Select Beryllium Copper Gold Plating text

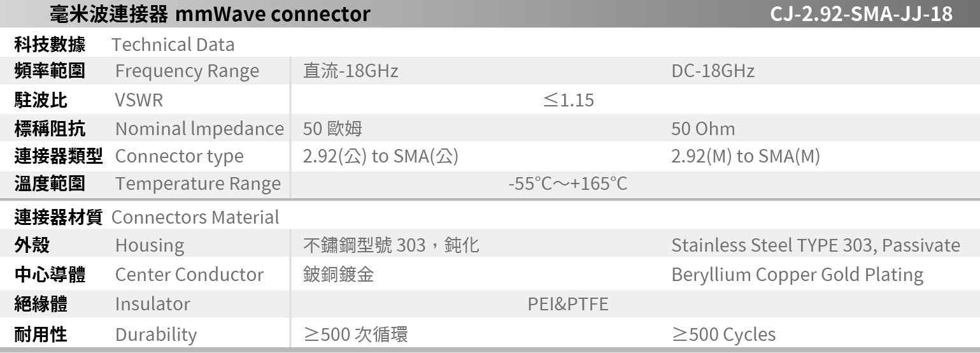(x=797, y=275)
